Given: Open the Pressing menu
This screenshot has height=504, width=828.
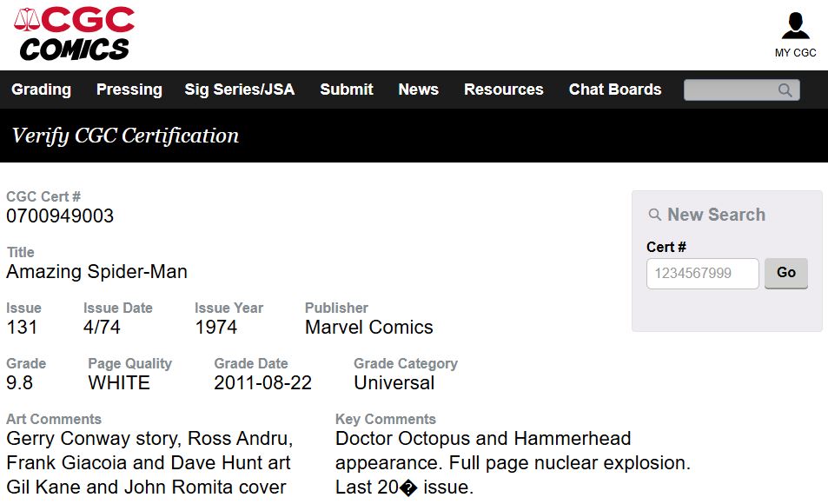Looking at the screenshot, I should (129, 90).
